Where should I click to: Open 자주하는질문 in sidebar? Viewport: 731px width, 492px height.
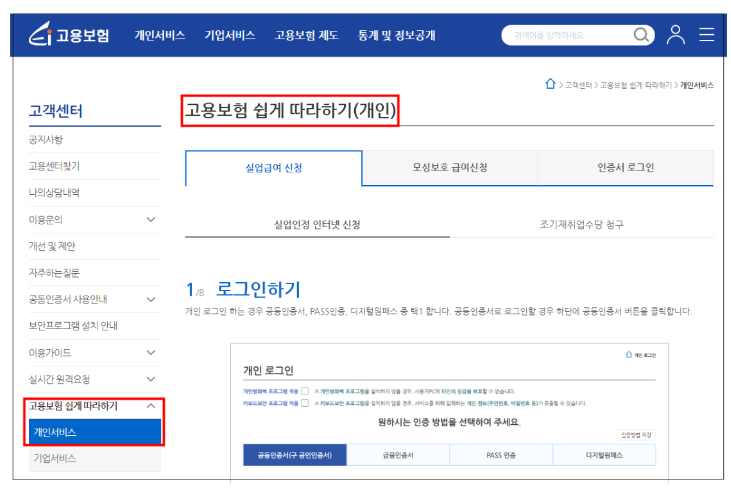(x=54, y=273)
